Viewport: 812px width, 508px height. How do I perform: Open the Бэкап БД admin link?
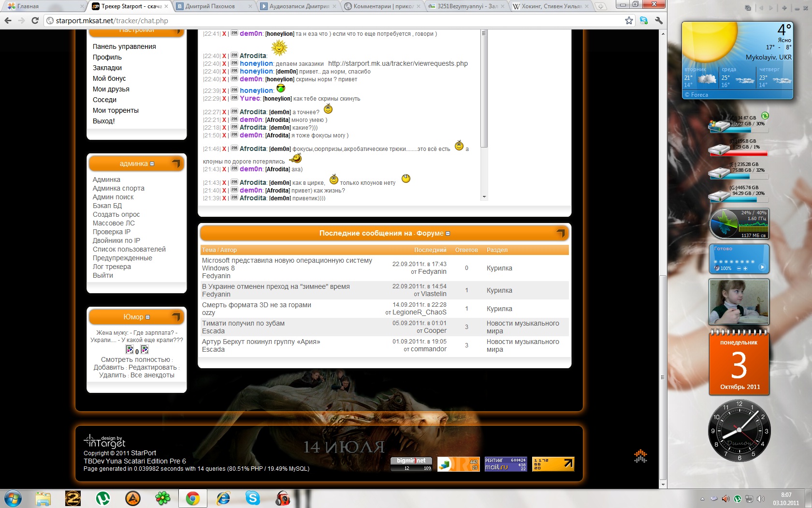click(107, 206)
